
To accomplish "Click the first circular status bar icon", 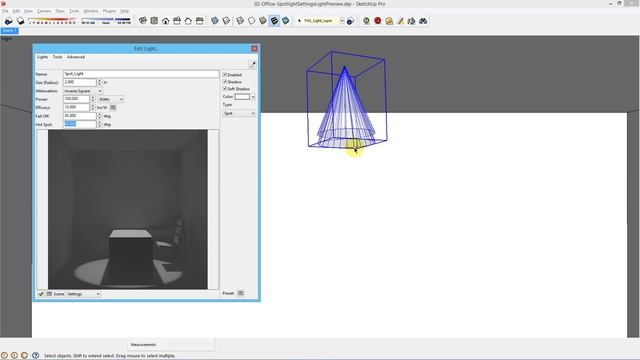I will [x=4, y=356].
